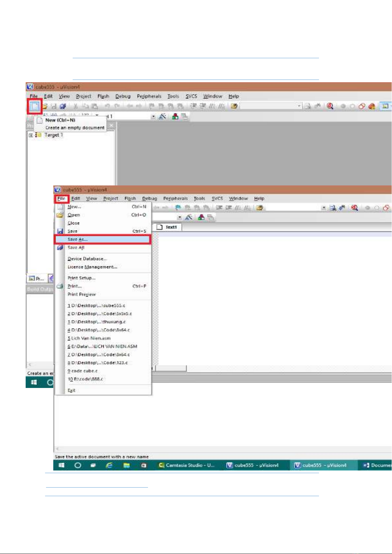Click the Paste icon in upper window toolbar
This screenshot has width=392, height=554.
[x=94, y=106]
